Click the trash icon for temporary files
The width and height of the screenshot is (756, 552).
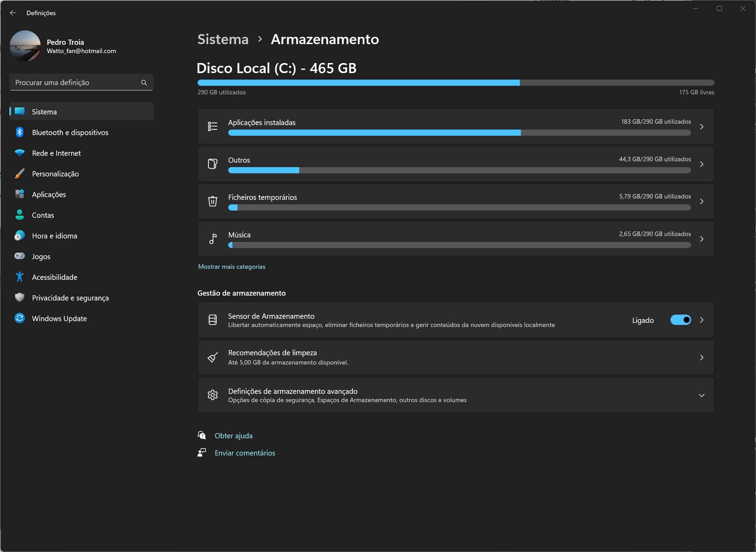[213, 201]
